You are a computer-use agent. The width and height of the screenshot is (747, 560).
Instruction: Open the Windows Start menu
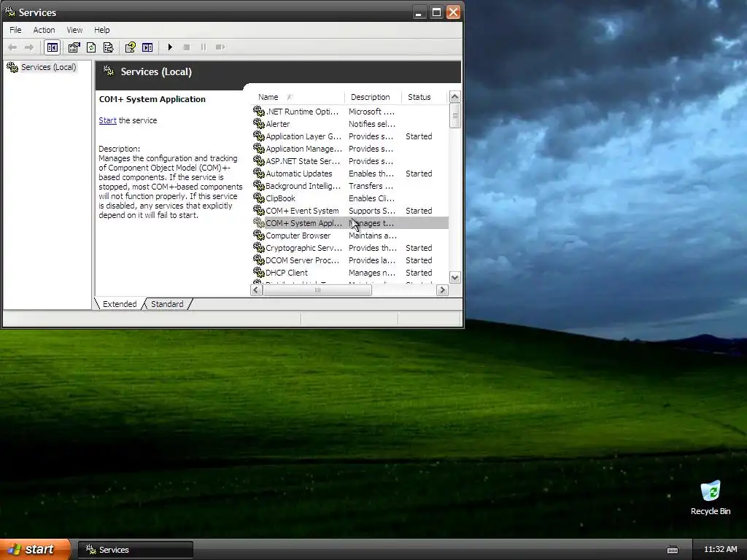(x=35, y=550)
